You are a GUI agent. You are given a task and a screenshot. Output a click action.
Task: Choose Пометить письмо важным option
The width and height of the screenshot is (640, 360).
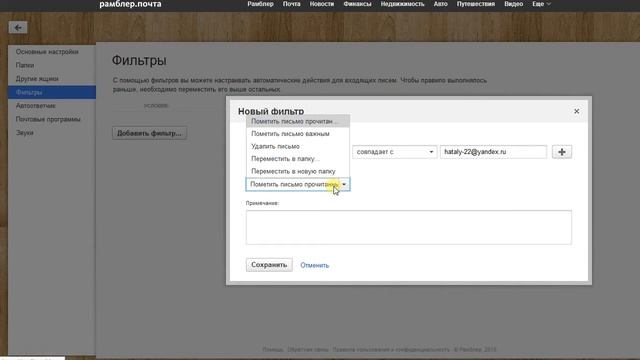pyautogui.click(x=298, y=134)
